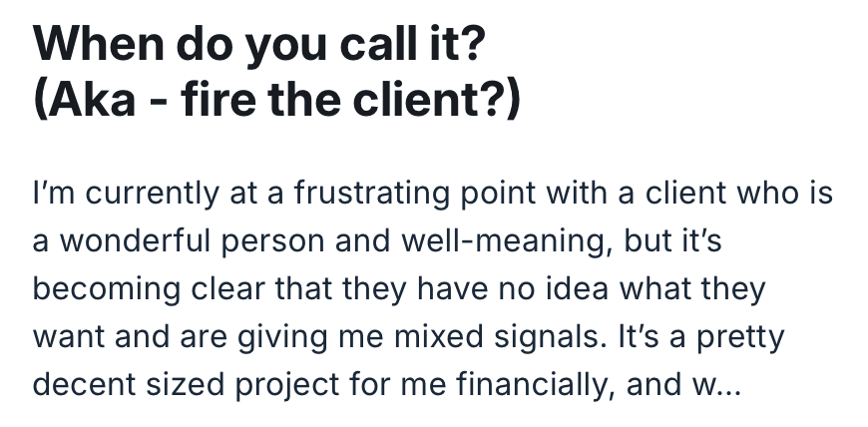Click the word "pretty" in the body text
The width and height of the screenshot is (868, 427).
(x=739, y=336)
